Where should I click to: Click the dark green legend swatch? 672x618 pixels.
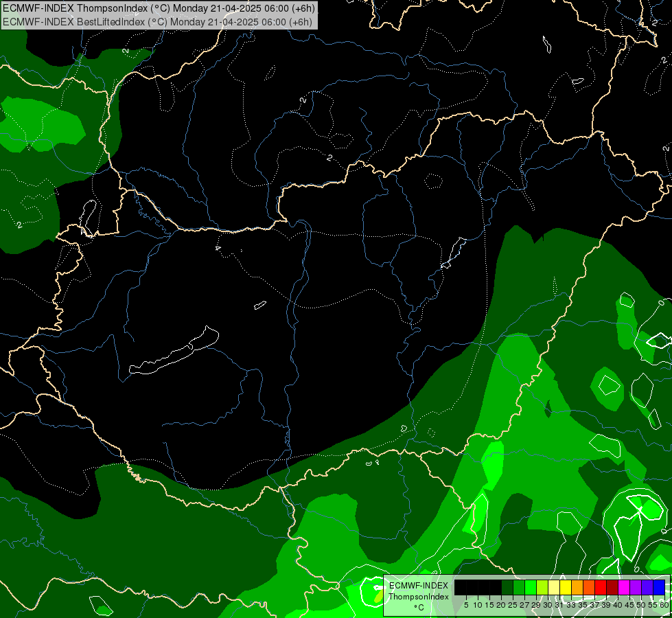507,587
